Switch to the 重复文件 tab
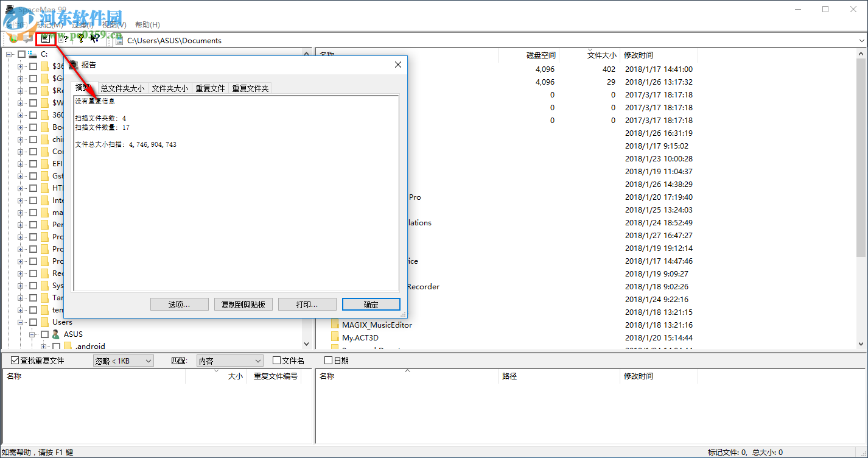This screenshot has height=458, width=868. tap(210, 88)
